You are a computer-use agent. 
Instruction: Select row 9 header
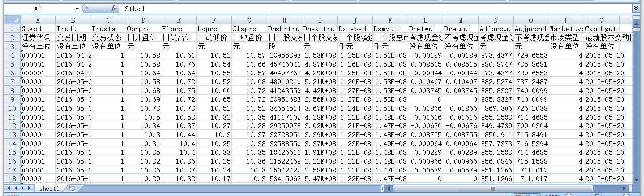pos(12,99)
